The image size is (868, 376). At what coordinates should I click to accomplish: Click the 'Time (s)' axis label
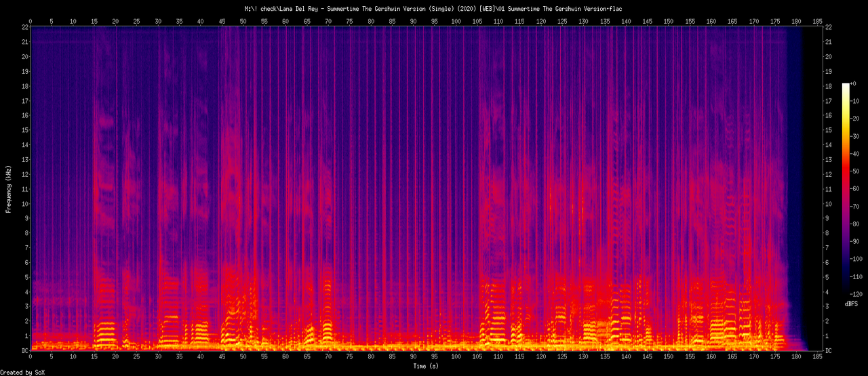pos(427,367)
